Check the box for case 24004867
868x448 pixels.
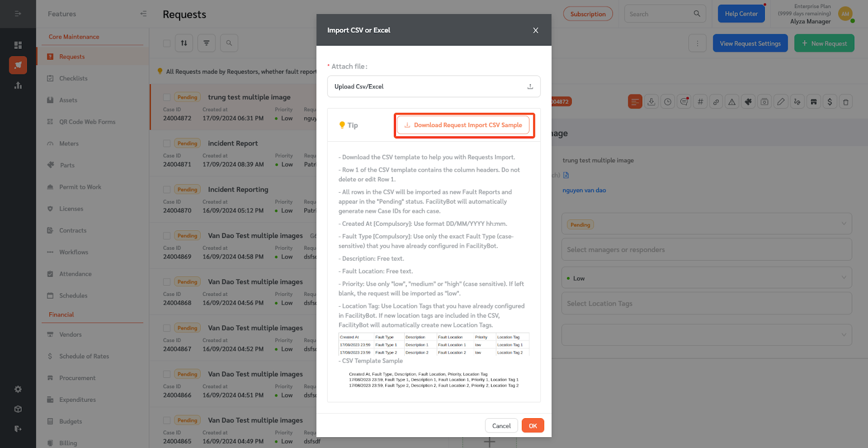(167, 328)
